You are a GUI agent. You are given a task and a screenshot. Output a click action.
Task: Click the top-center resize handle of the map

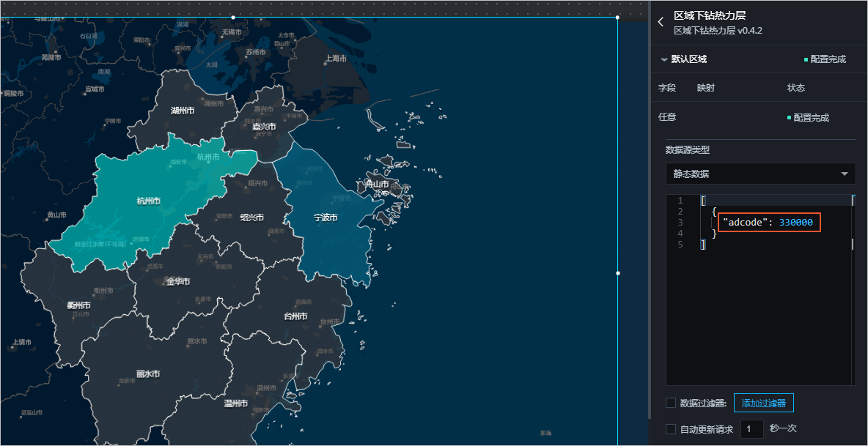[x=233, y=17]
